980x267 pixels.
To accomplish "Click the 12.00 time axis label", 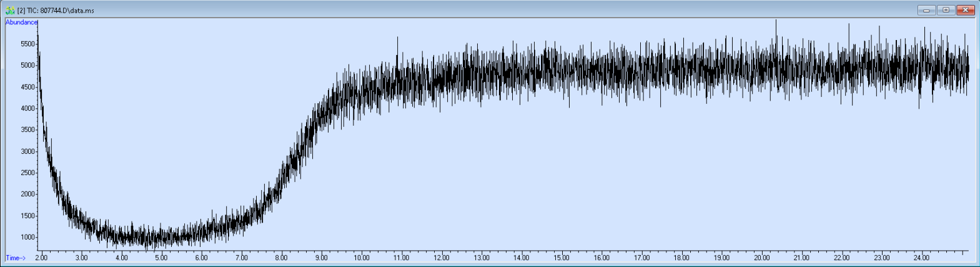I will [442, 258].
